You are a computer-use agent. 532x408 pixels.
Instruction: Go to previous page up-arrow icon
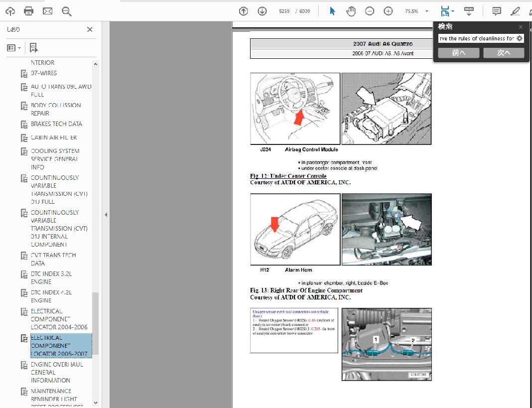click(243, 11)
